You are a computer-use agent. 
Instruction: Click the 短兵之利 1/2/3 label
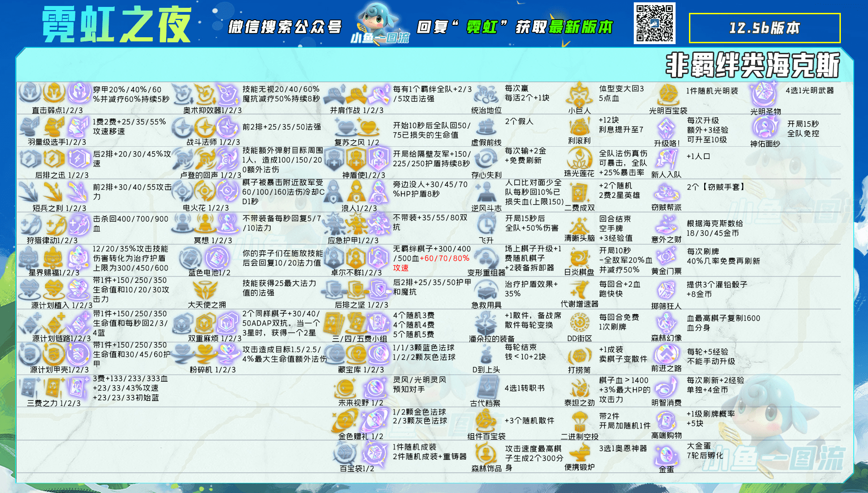pos(59,208)
